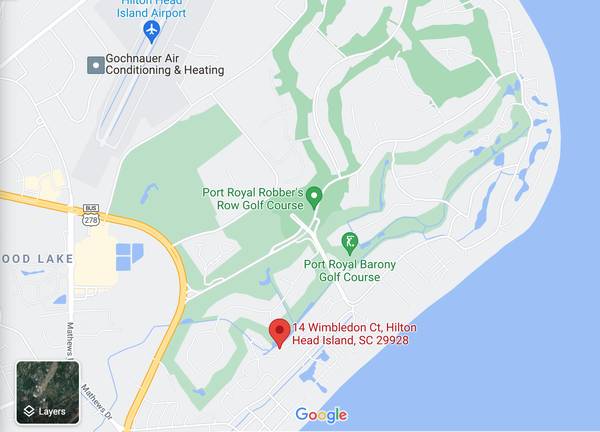This screenshot has width=600, height=432.
Task: Click the Hilton Head Island Airport plane icon
Action: coord(152,31)
